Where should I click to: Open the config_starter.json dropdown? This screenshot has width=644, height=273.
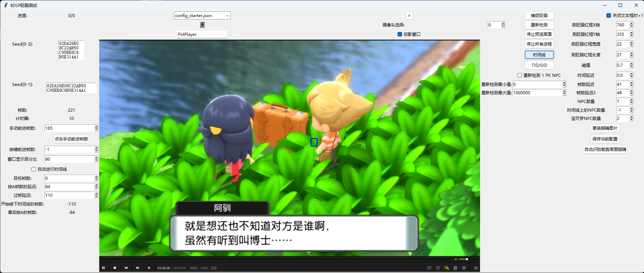tap(227, 16)
